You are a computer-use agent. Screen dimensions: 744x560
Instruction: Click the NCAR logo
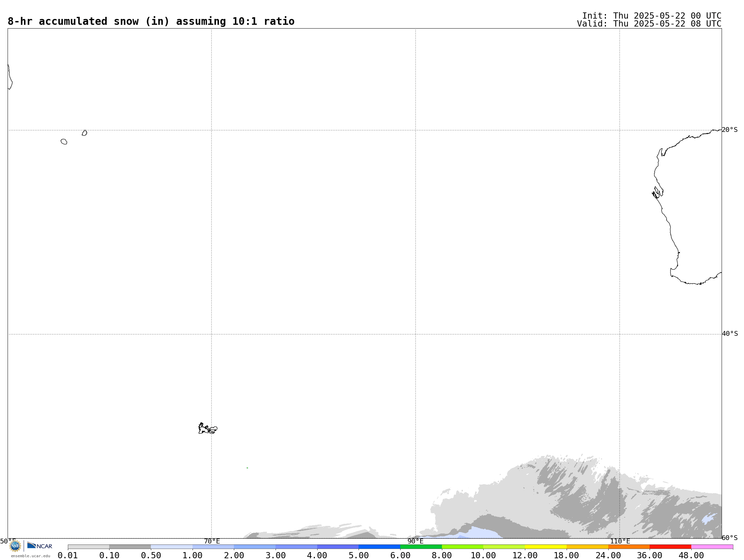[x=40, y=546]
